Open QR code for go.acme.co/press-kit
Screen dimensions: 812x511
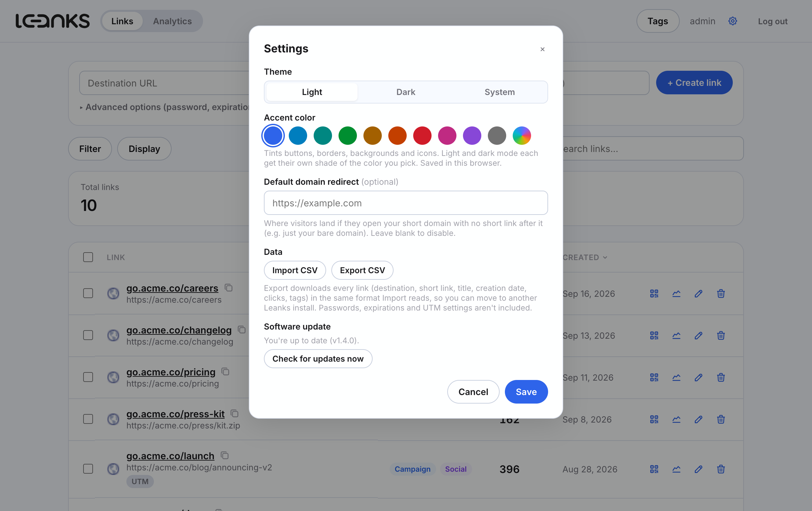coord(654,419)
